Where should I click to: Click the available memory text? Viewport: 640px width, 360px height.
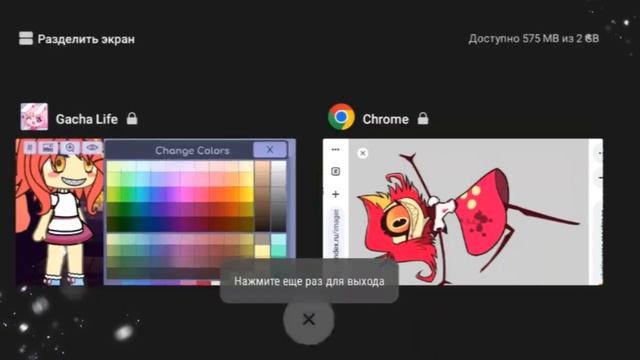click(x=533, y=39)
